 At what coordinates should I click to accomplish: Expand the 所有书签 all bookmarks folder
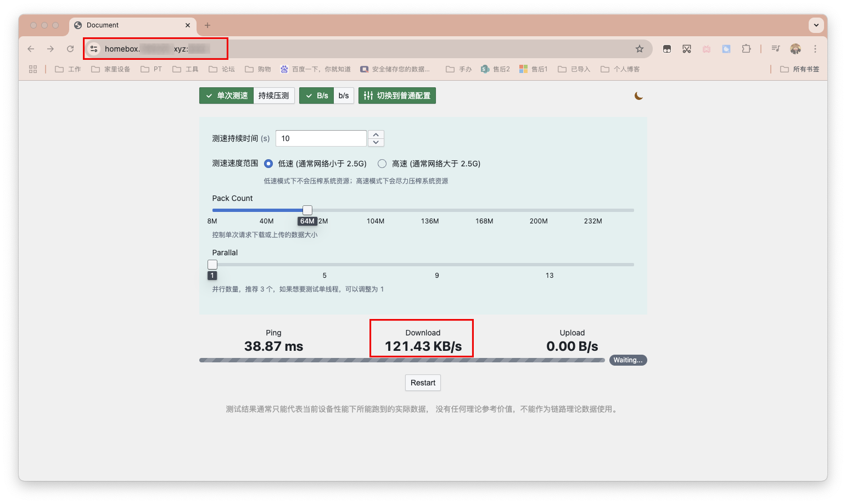(800, 69)
